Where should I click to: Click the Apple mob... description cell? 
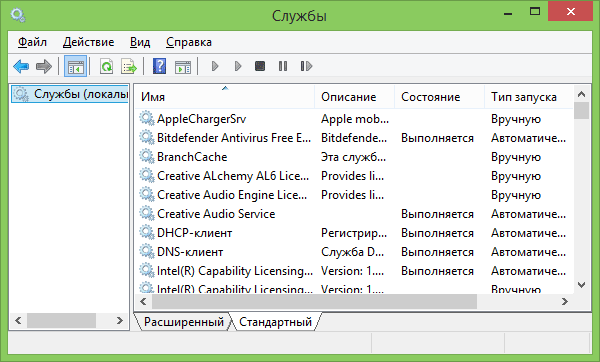point(355,119)
